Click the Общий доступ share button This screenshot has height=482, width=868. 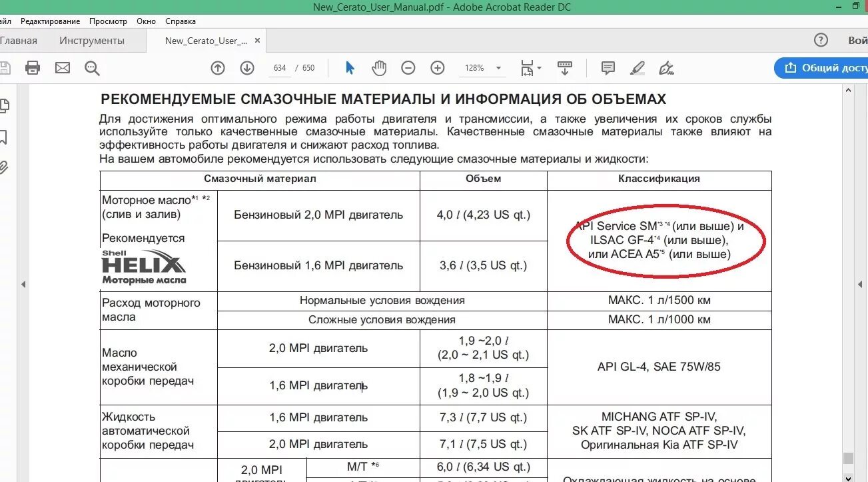(x=821, y=68)
